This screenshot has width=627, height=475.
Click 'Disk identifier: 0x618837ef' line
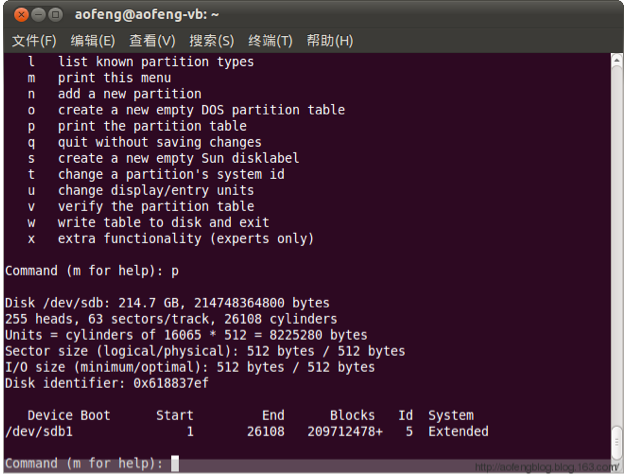[x=107, y=383]
